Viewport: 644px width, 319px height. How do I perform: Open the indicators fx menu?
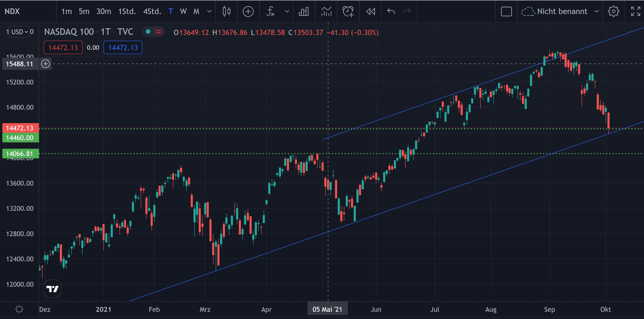point(271,11)
